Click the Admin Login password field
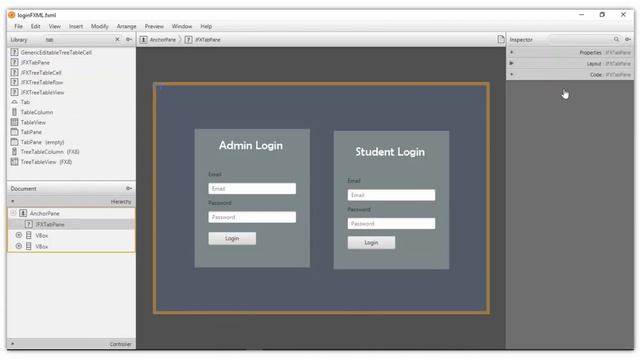This screenshot has width=640, height=360. 252,217
